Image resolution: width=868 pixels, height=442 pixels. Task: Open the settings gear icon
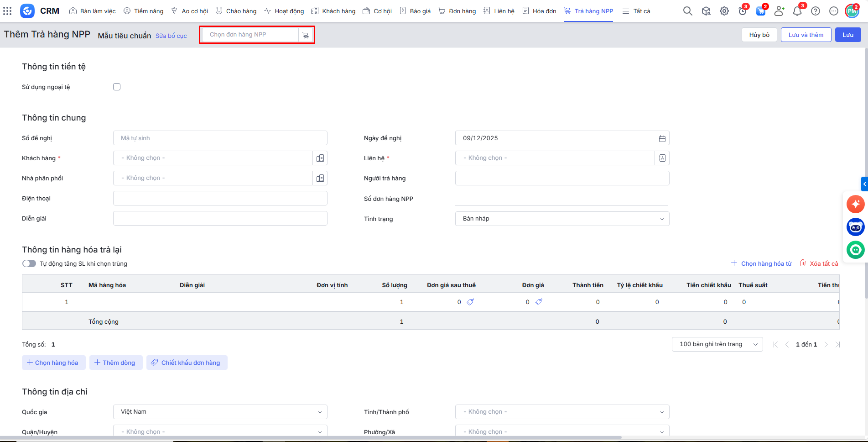(x=724, y=11)
